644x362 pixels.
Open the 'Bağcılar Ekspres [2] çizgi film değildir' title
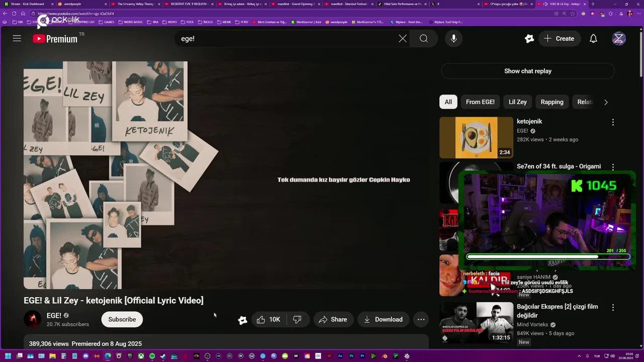coord(557,311)
